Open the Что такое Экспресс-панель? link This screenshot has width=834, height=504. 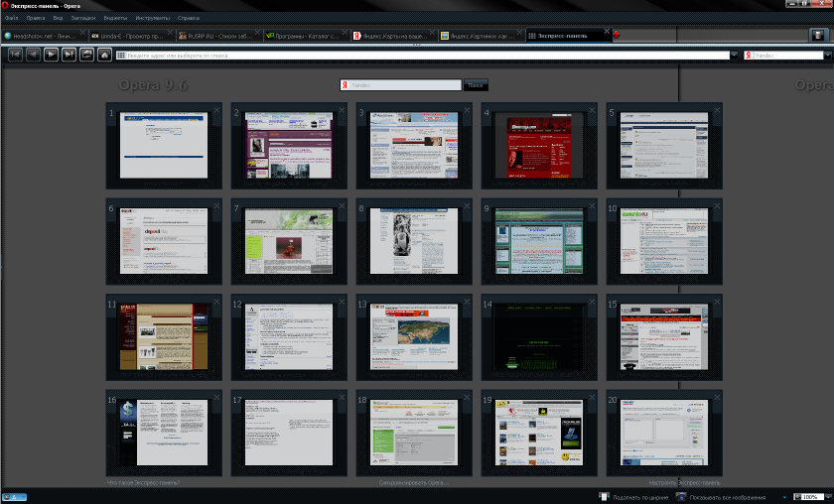point(143,483)
